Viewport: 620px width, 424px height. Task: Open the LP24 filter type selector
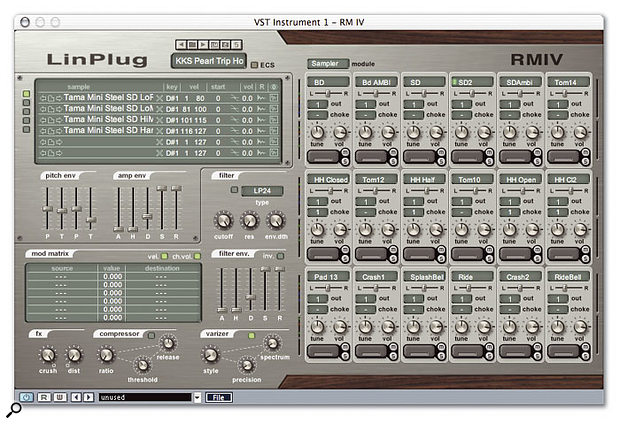262,191
